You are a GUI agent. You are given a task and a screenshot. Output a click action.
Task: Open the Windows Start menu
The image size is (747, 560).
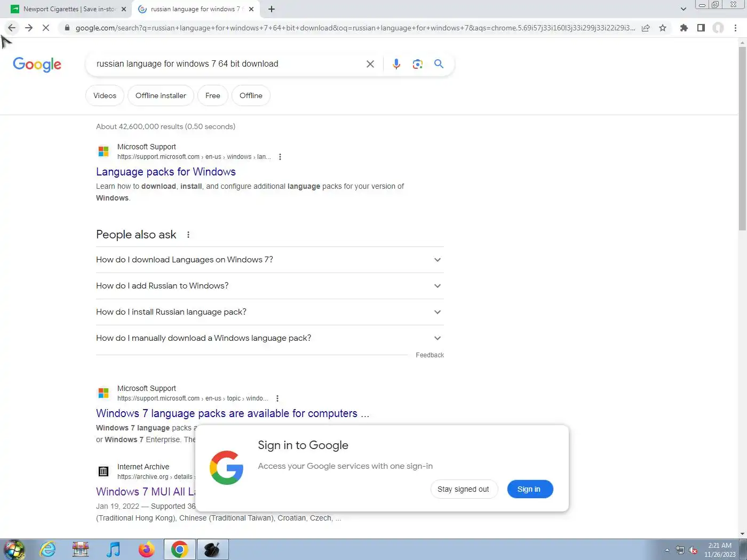[x=14, y=549]
